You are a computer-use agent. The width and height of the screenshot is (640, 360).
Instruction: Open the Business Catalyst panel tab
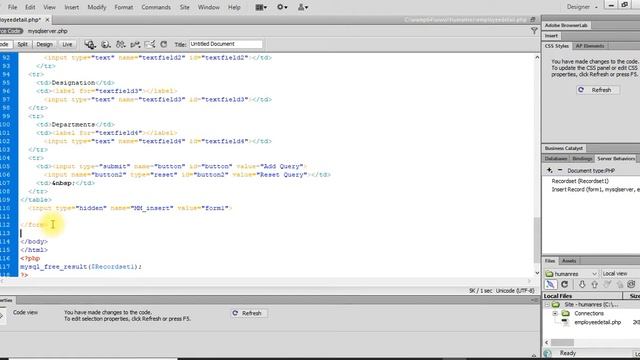click(x=564, y=148)
